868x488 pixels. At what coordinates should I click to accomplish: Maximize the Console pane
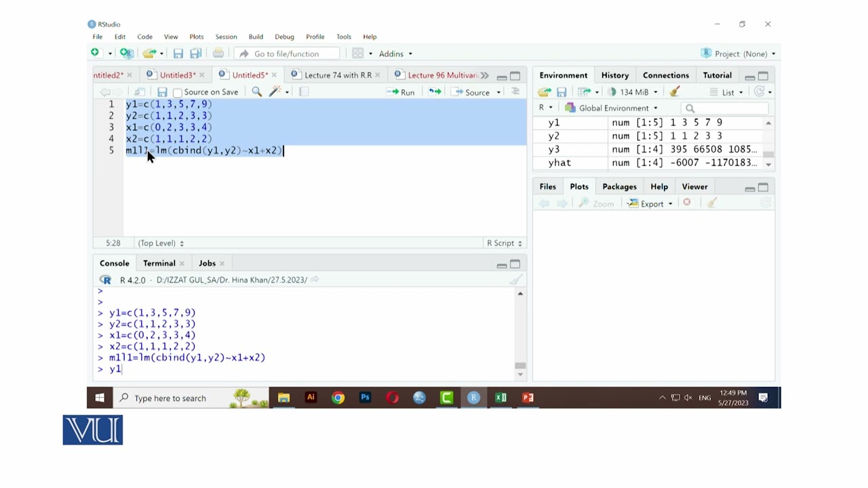515,264
